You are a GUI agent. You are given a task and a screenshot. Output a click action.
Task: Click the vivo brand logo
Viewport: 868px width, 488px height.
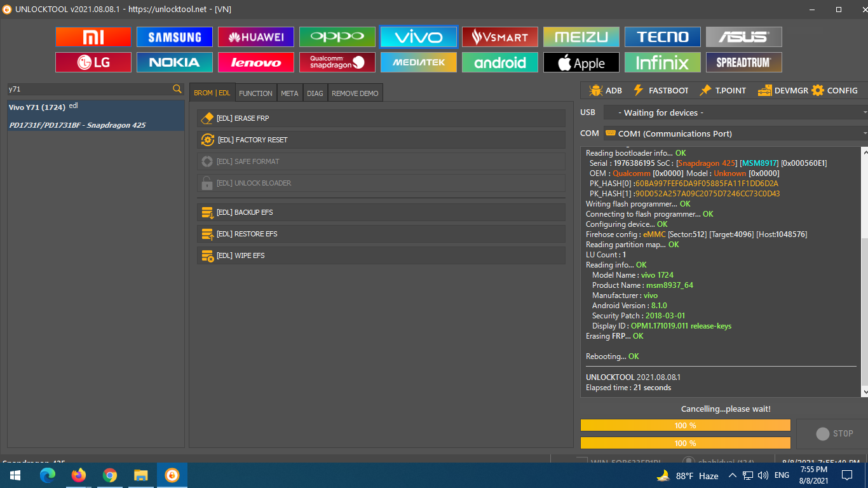click(x=419, y=37)
